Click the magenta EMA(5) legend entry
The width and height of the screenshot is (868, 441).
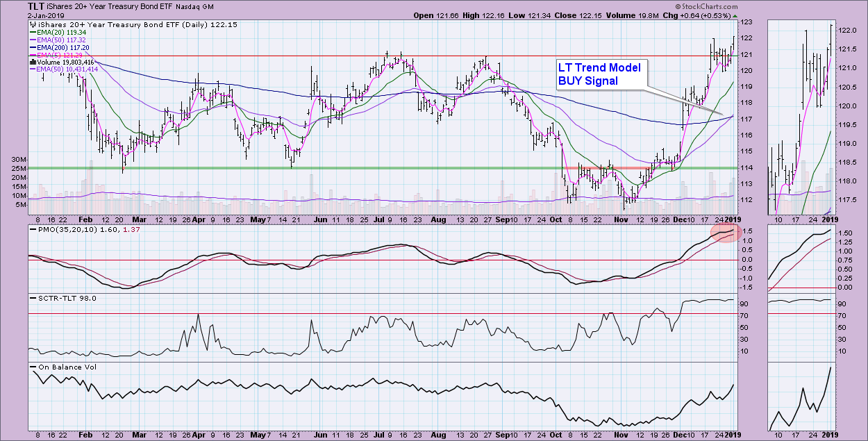[58, 55]
